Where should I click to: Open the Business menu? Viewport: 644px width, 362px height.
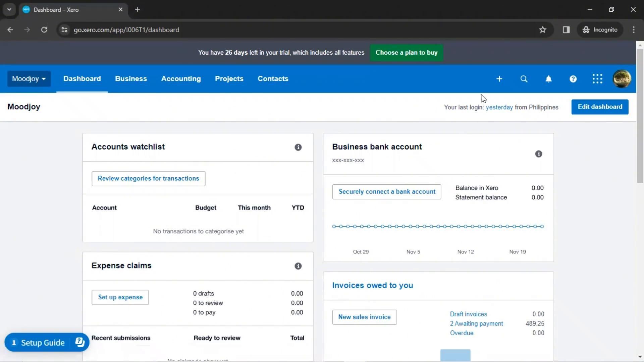[131, 79]
